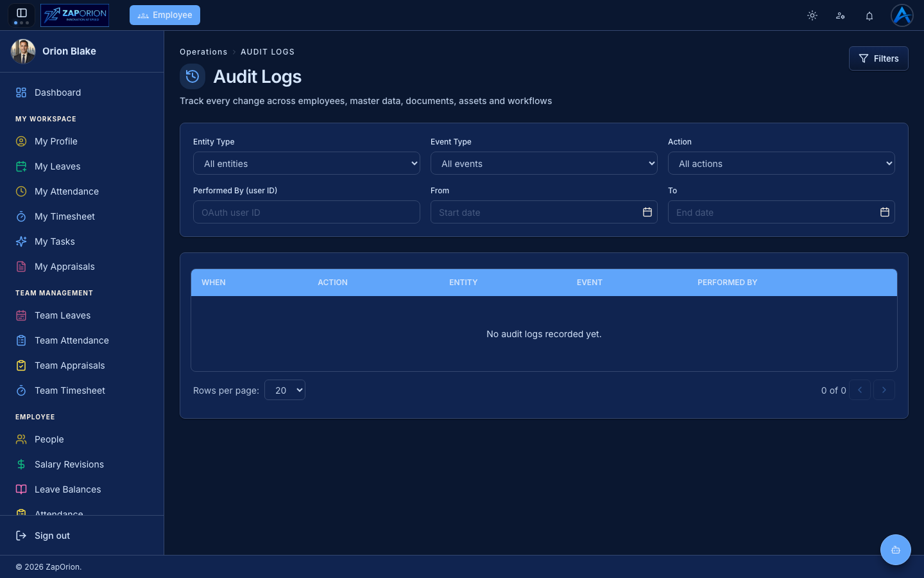This screenshot has width=924, height=578.
Task: Click the Start date input
Action: 544,212
